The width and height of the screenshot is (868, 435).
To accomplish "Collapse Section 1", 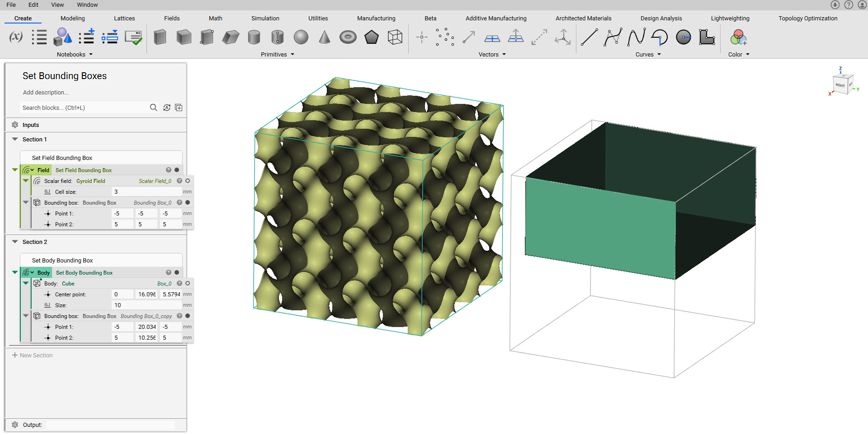I will (x=15, y=139).
